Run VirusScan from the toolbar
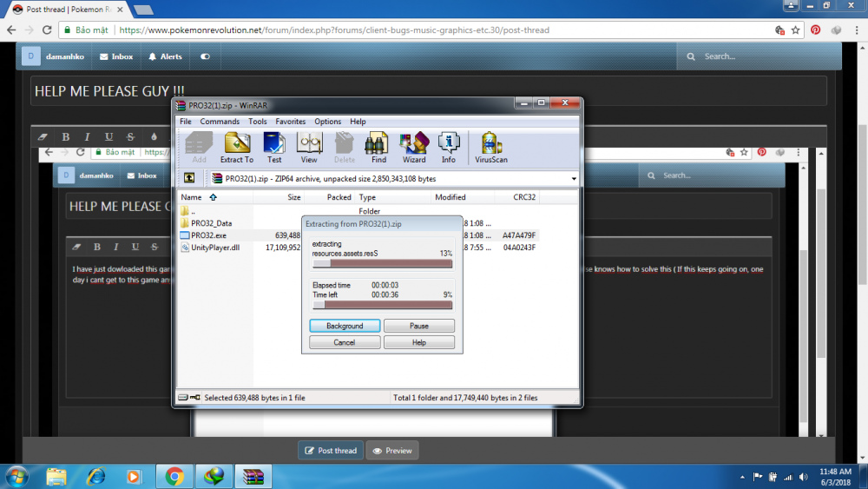The width and height of the screenshot is (868, 489). pyautogui.click(x=491, y=147)
